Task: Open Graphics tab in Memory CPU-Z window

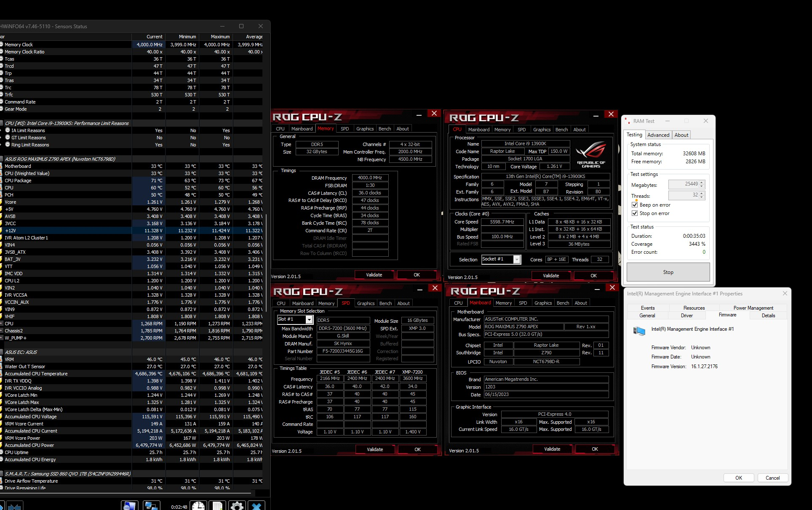Action: pyautogui.click(x=365, y=129)
